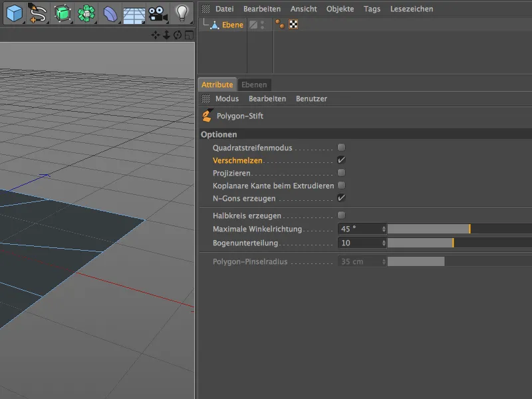Select the UVW checkerboard tag
Image resolution: width=532 pixels, height=399 pixels.
pos(293,24)
